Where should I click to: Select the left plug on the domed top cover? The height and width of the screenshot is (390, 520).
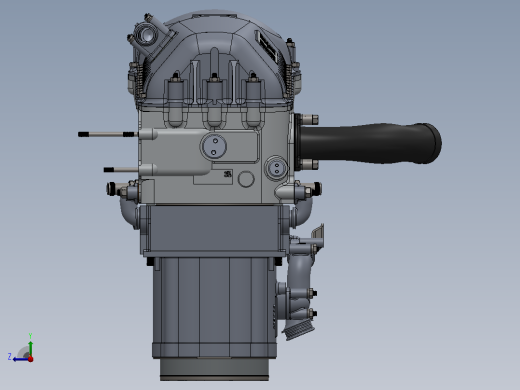(176, 87)
